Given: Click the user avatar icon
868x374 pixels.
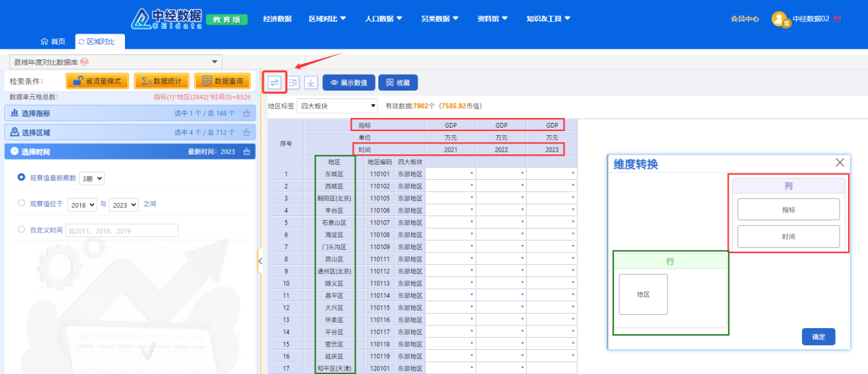Looking at the screenshot, I should point(780,19).
